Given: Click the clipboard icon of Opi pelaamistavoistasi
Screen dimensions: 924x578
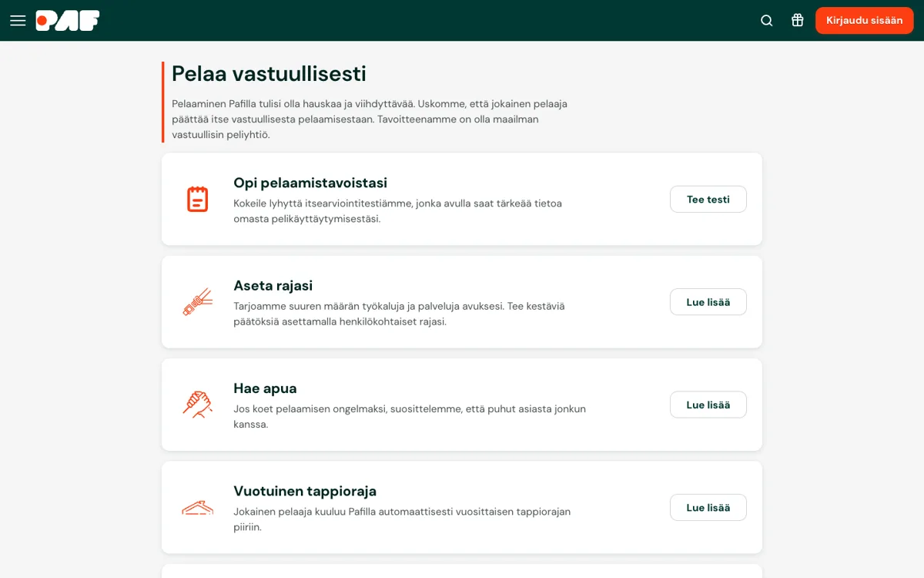Looking at the screenshot, I should coord(198,199).
